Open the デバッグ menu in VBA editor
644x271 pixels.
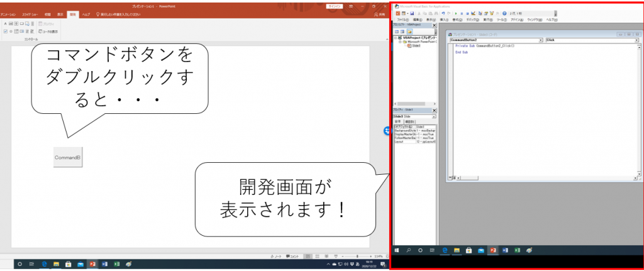(x=473, y=19)
